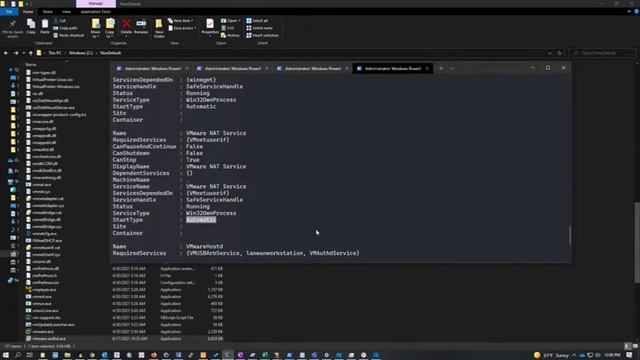Viewport: 640px width, 360px height.
Task: Switch to the View ribbon tab
Action: (66, 12)
